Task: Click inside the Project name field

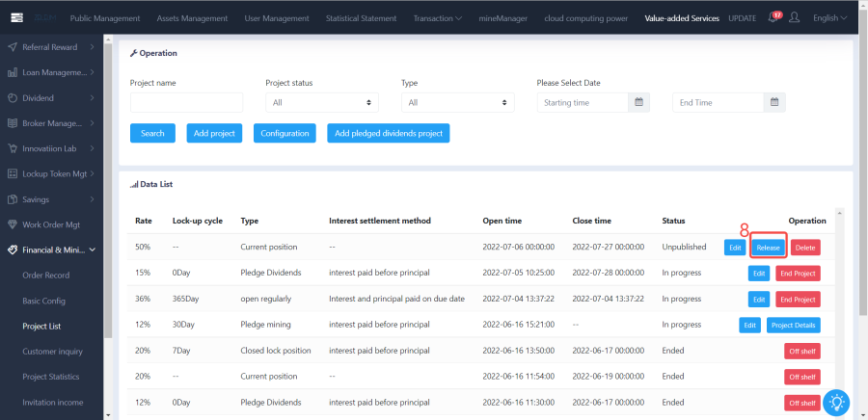Action: tap(186, 103)
